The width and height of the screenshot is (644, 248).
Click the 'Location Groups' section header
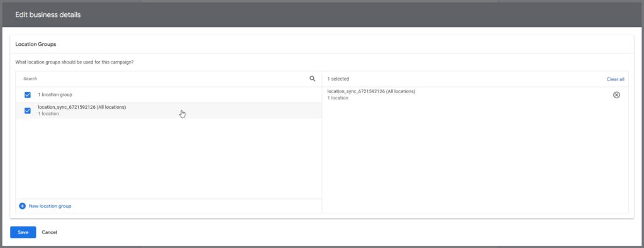[x=36, y=44]
